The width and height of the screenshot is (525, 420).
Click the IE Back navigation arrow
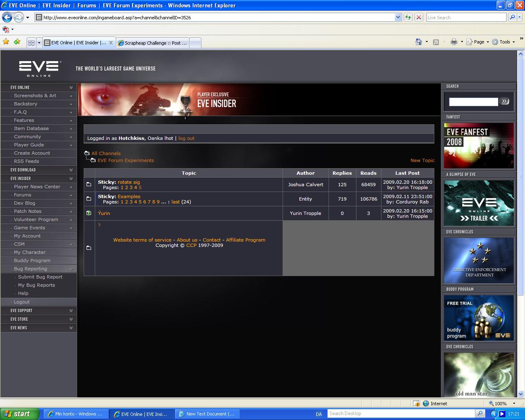coord(7,17)
